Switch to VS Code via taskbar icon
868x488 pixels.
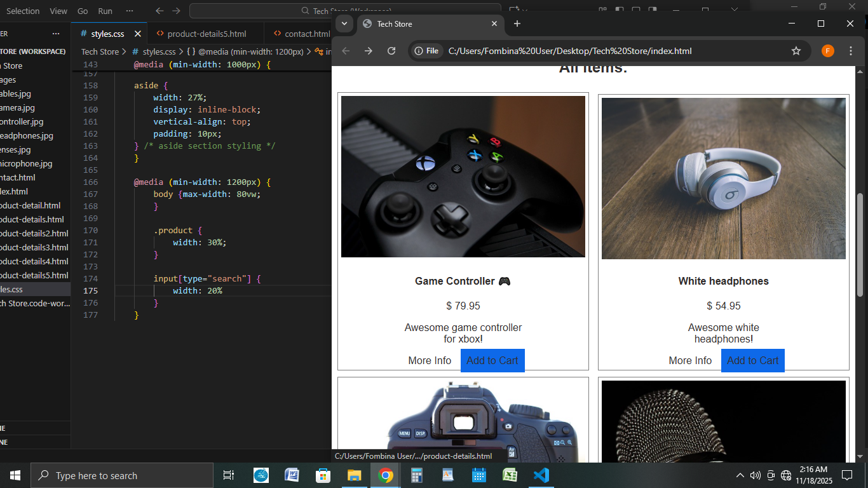click(x=541, y=475)
